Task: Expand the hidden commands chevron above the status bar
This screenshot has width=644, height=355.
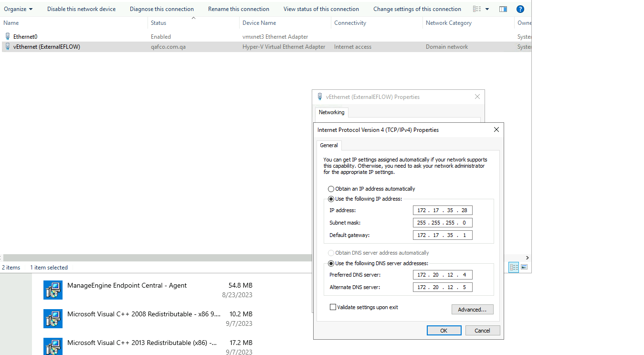Action: (528, 258)
